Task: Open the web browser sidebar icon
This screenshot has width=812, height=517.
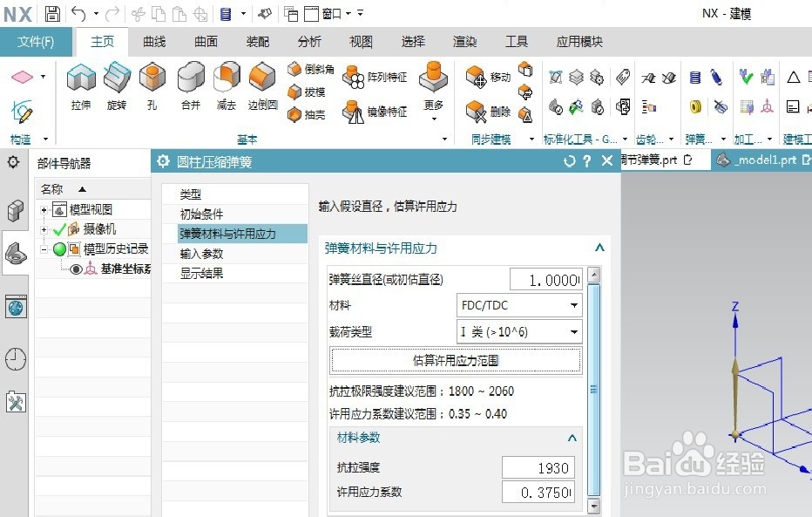Action: [x=16, y=307]
